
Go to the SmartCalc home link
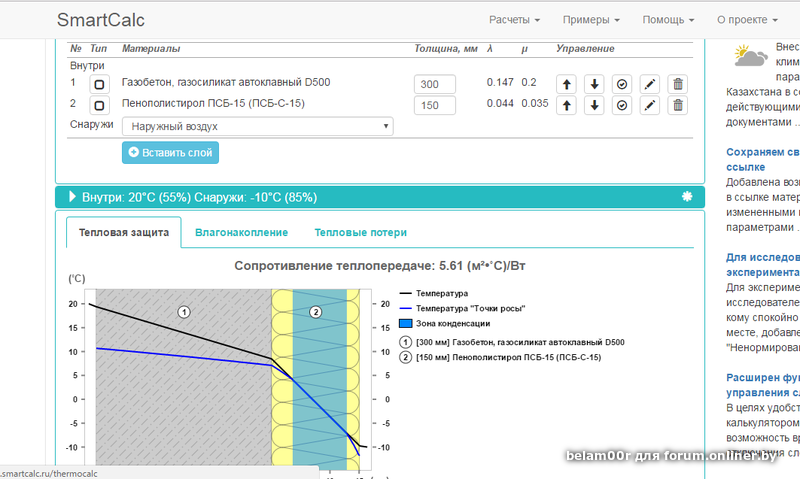click(x=103, y=20)
